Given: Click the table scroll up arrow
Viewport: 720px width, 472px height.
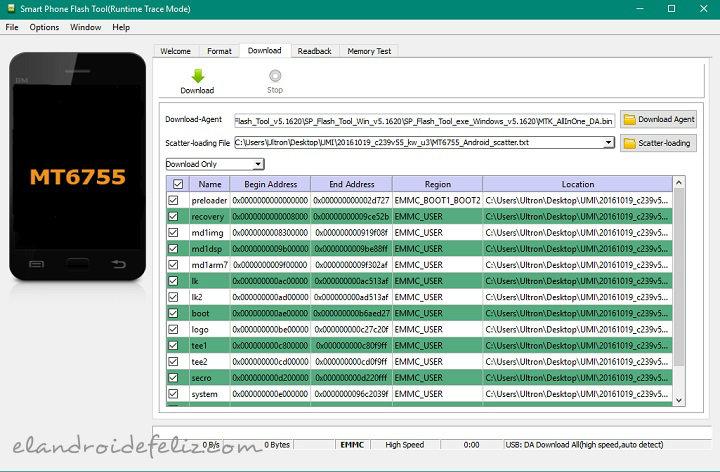Looking at the screenshot, I should pos(679,183).
